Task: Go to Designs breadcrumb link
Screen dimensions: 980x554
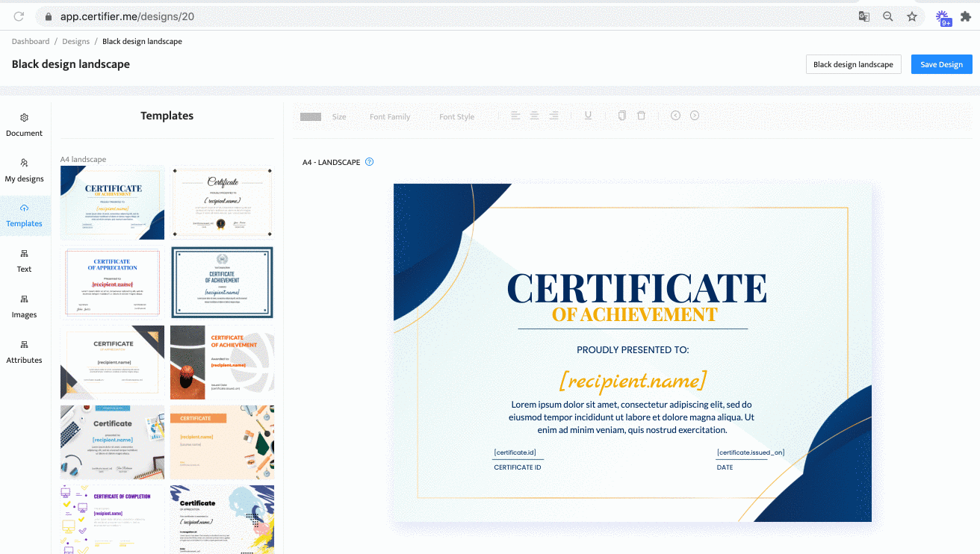Action: pyautogui.click(x=76, y=41)
